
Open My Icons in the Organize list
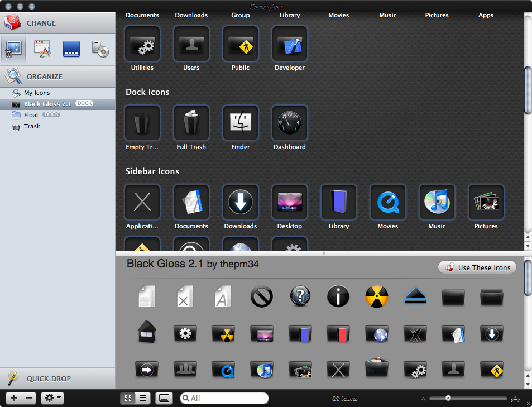[x=57, y=93]
